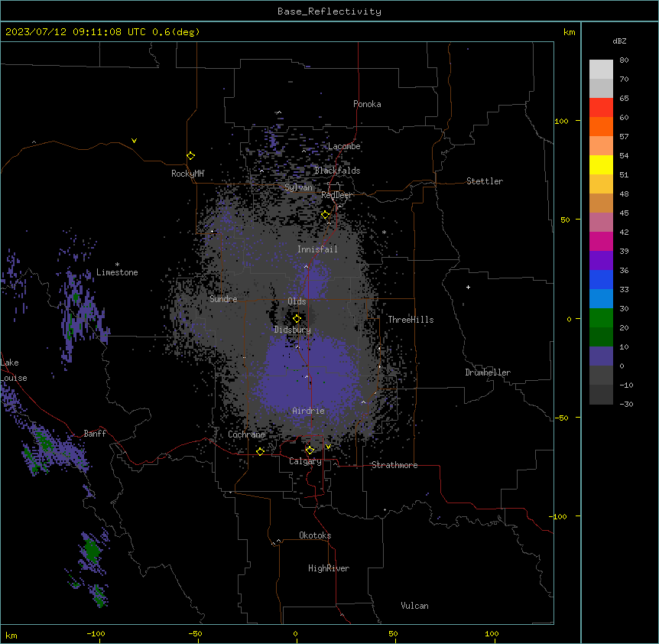Click the yellow diamond marker above RockyMH

[190, 156]
